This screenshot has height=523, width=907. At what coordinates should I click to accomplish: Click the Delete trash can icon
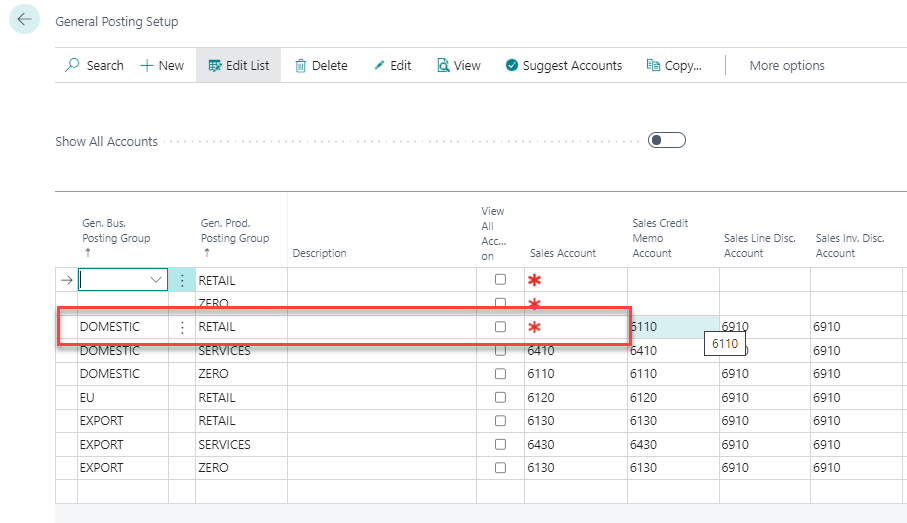click(x=301, y=65)
